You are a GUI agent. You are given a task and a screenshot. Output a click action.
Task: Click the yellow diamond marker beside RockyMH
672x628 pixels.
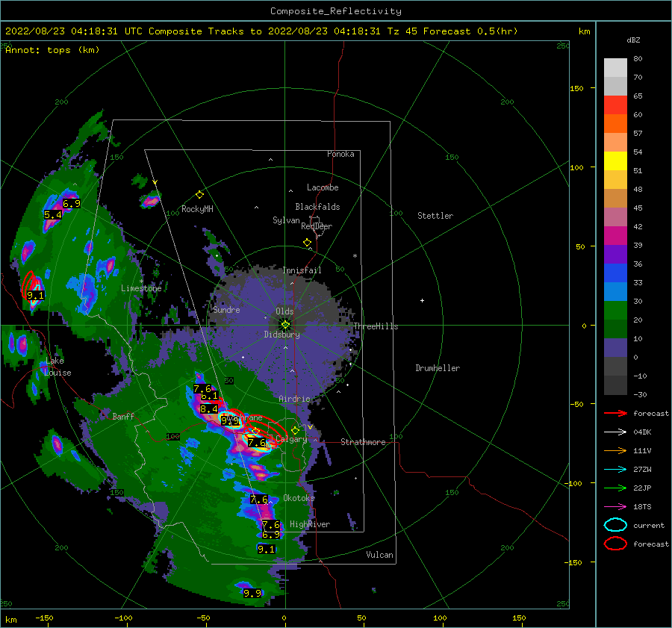(x=199, y=195)
